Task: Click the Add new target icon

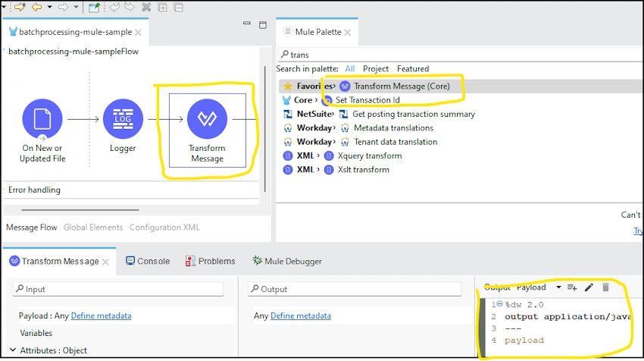Action: (x=572, y=287)
